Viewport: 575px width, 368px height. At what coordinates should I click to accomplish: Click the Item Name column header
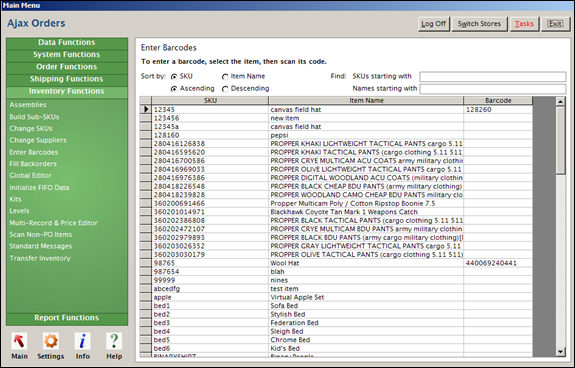click(366, 100)
